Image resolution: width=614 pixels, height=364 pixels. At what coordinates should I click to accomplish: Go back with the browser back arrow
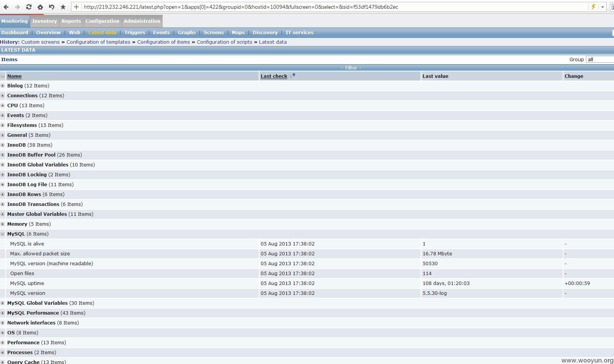(6, 7)
